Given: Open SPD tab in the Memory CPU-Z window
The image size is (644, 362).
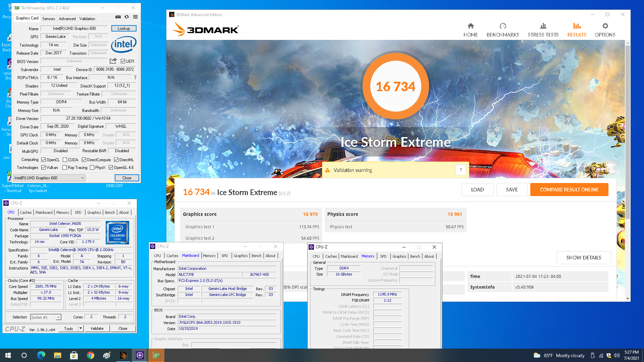Looking at the screenshot, I should (383, 256).
